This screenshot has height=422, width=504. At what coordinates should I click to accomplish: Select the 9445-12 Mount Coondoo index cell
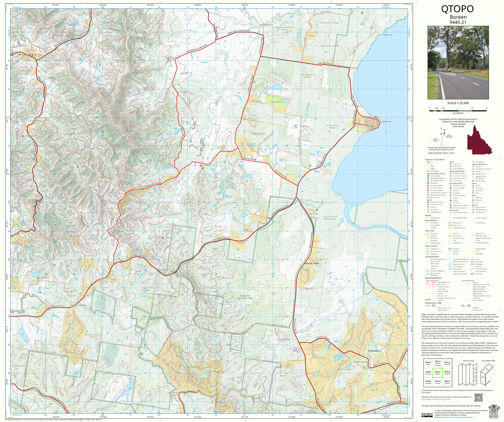point(438,363)
